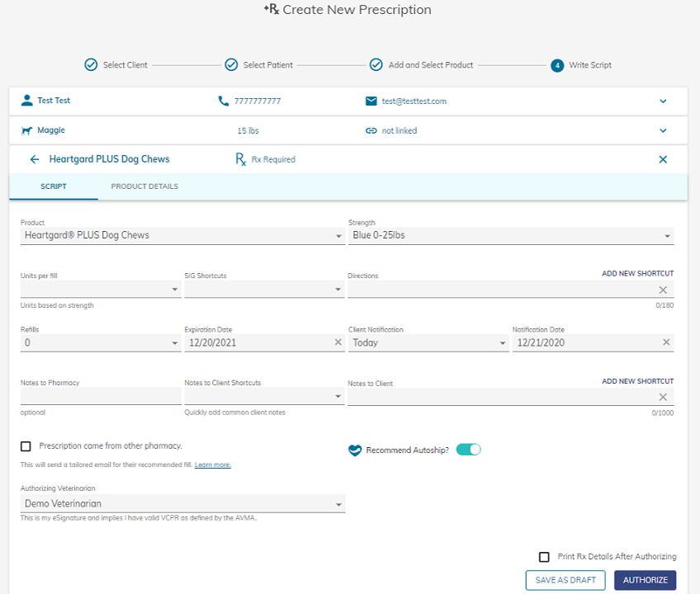This screenshot has width=700, height=594.
Task: Switch to the PRODUCT DETAILS tab
Action: click(144, 186)
